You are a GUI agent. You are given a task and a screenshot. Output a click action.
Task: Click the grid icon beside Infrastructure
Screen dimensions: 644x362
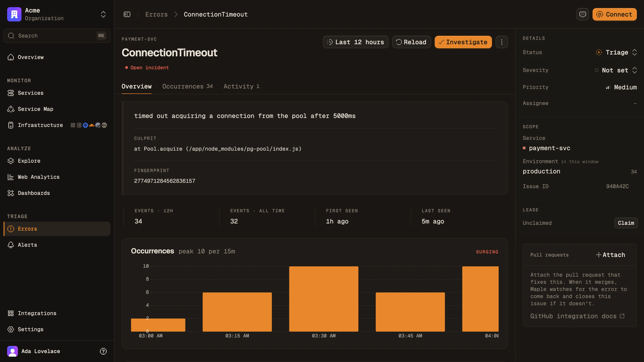(x=73, y=125)
